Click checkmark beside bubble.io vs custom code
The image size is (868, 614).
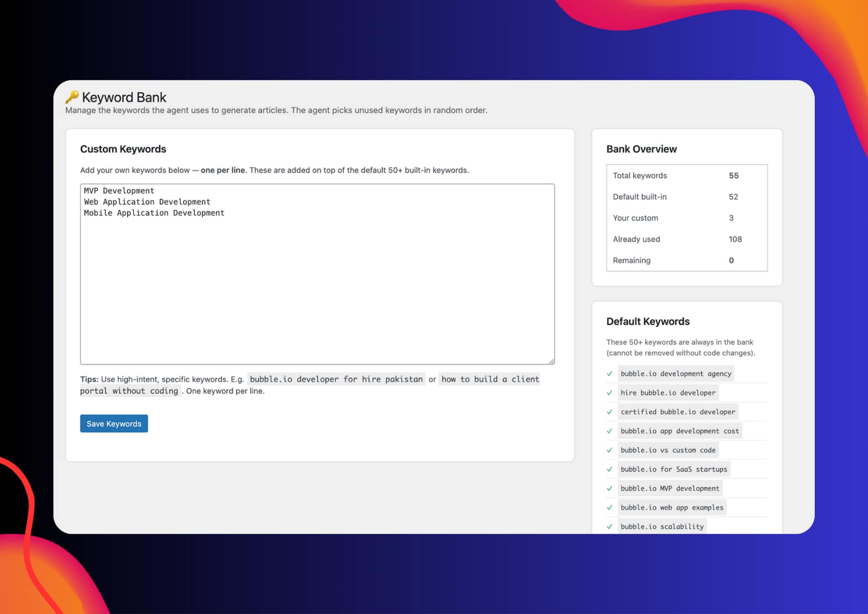pos(610,450)
